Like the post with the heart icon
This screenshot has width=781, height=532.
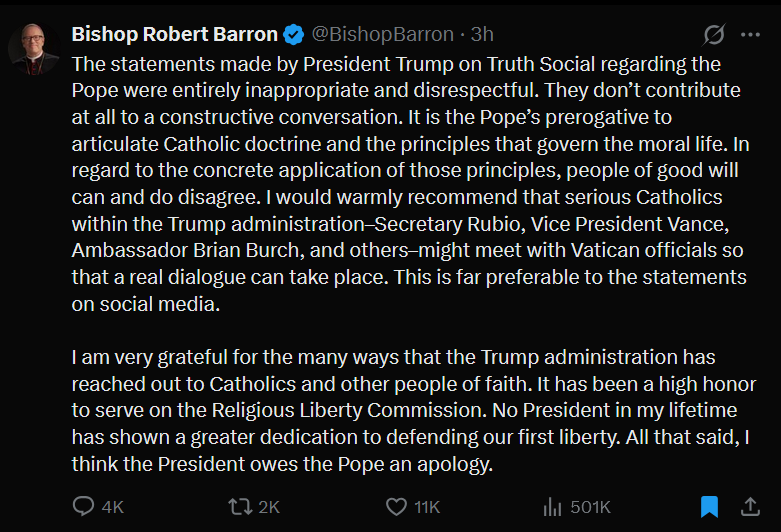[397, 507]
